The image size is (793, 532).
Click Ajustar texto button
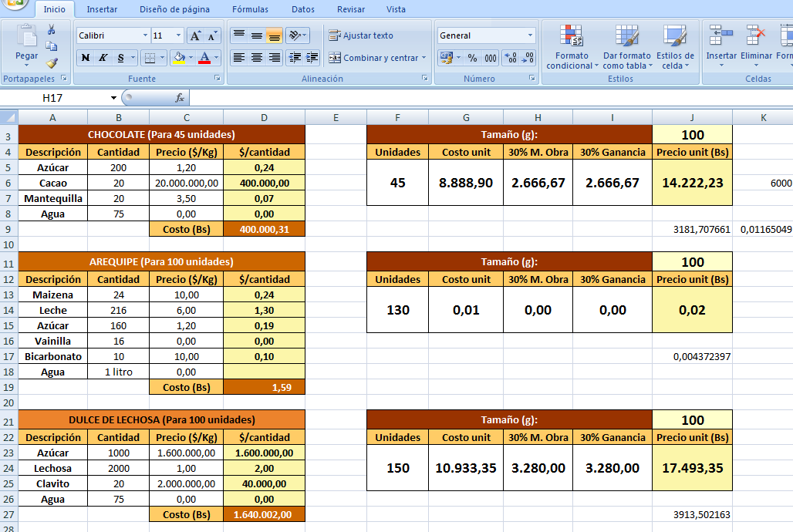click(360, 35)
